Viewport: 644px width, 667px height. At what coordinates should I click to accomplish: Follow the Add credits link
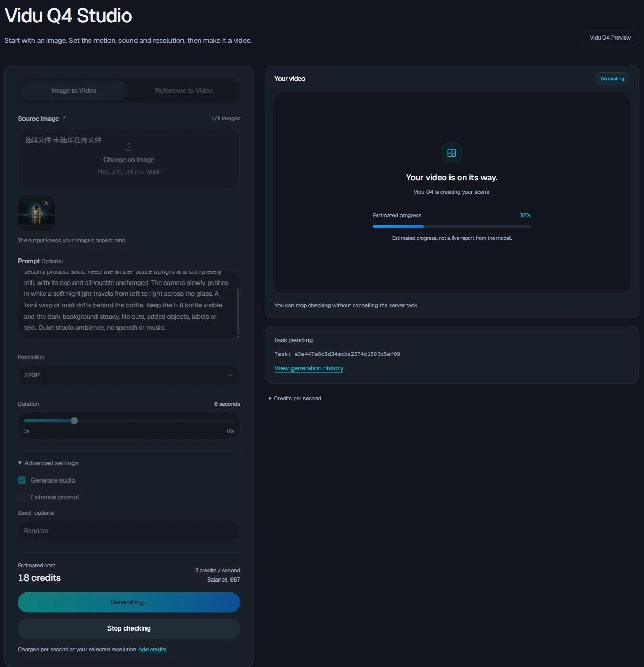click(152, 650)
